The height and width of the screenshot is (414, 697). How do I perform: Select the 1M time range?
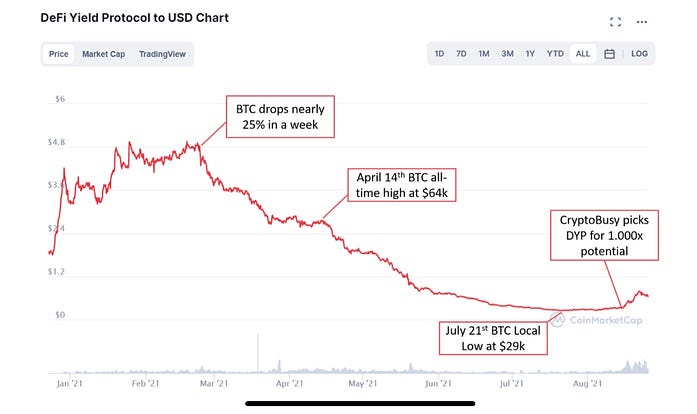point(484,54)
